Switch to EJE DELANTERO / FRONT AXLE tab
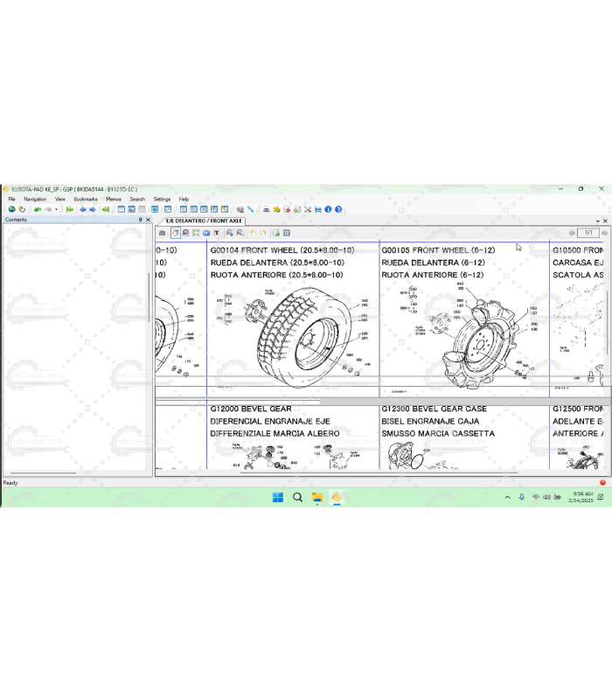This screenshot has width=612, height=700. pos(204,220)
